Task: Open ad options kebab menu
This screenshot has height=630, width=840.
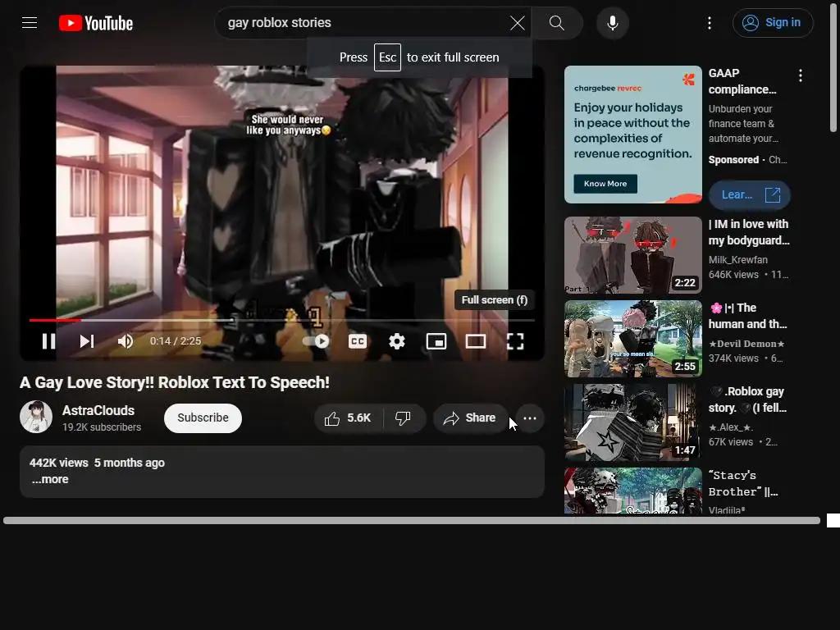Action: pos(801,75)
